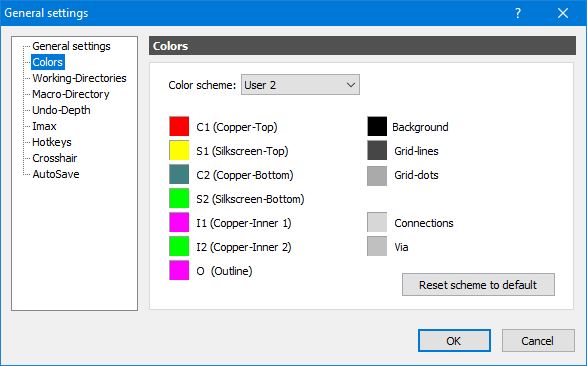This screenshot has width=587, height=366.
Task: Select the Crosshair settings entry
Action: point(55,158)
